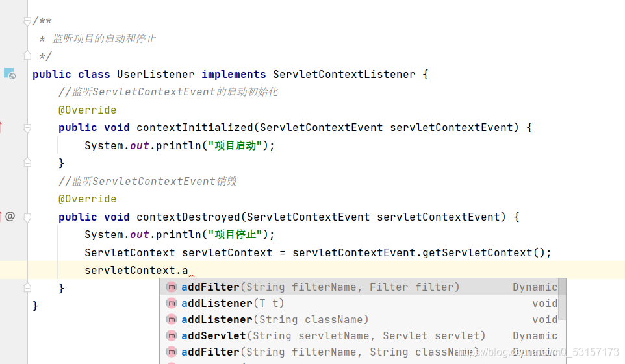The image size is (625, 364).
Task: Select addListener(T t) completion item
Action: pyautogui.click(x=362, y=303)
